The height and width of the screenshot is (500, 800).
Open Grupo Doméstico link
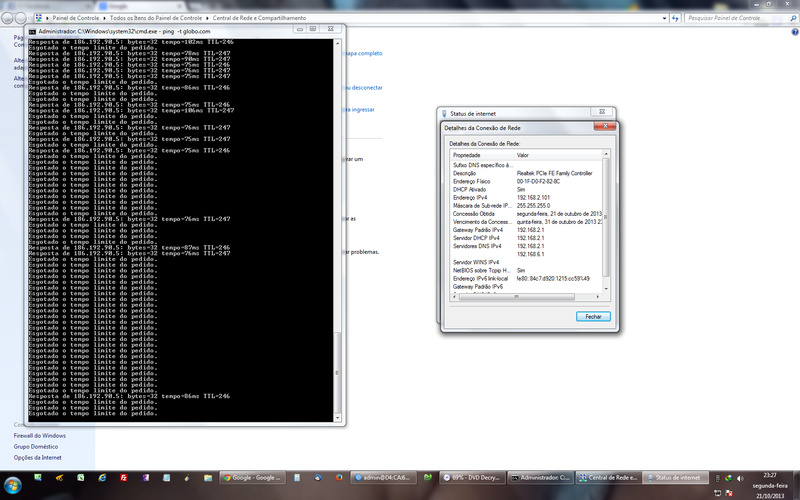[x=36, y=446]
